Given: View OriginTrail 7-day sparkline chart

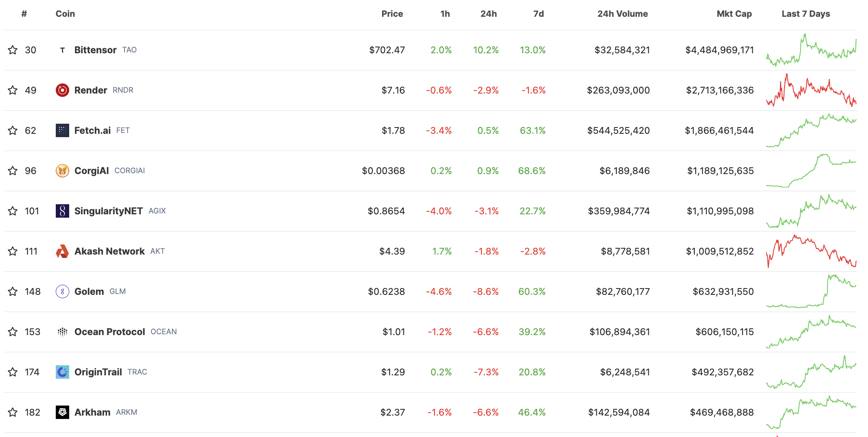Looking at the screenshot, I should click(x=811, y=372).
